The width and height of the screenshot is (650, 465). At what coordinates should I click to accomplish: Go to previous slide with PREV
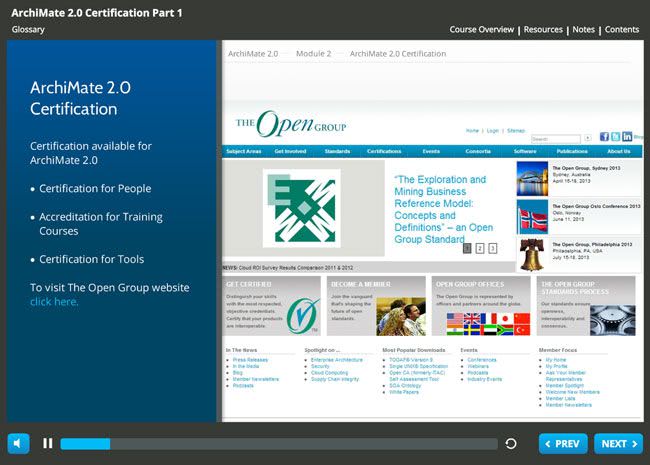(x=563, y=444)
